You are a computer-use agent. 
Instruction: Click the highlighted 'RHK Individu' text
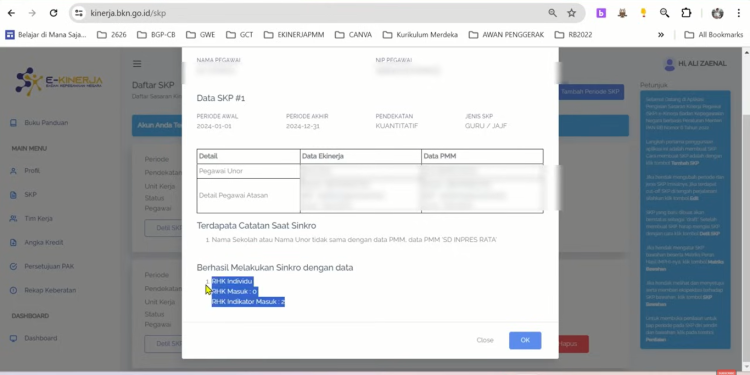[x=232, y=281]
